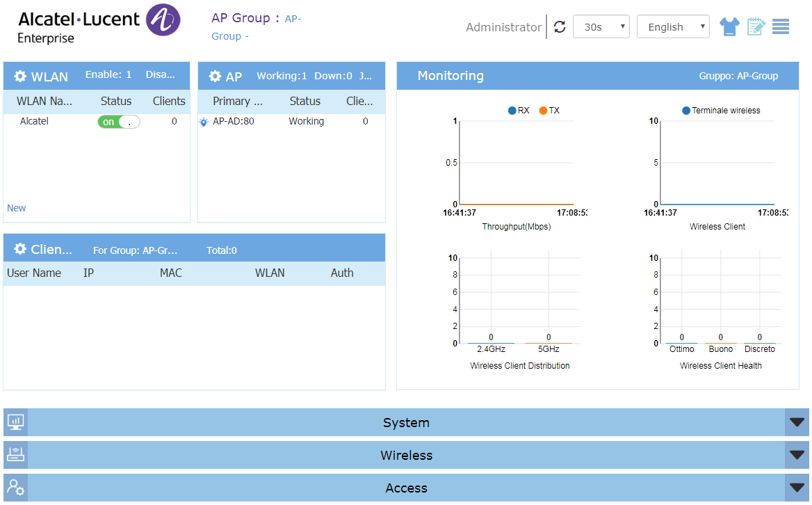Image resolution: width=812 pixels, height=505 pixels.
Task: Click the Clients panel gear icon
Action: pyautogui.click(x=20, y=249)
